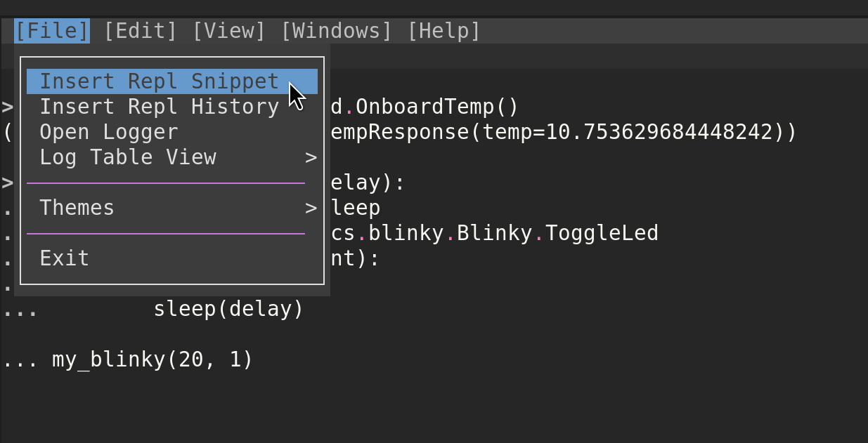Click the first REPL prompt arrow
Image resolution: width=868 pixels, height=443 pixels.
[x=7, y=107]
